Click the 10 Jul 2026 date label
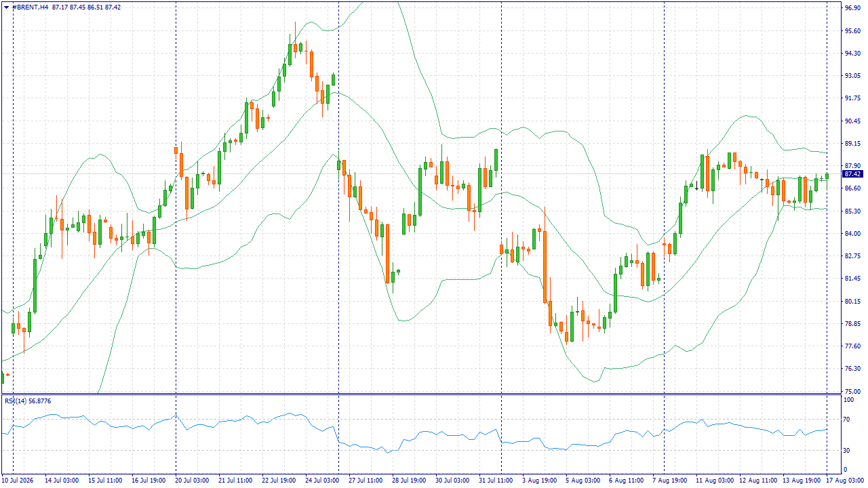The height and width of the screenshot is (488, 868). pyautogui.click(x=18, y=480)
